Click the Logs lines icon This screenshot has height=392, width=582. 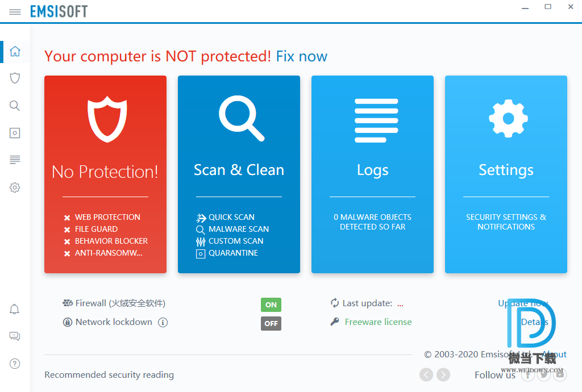[376, 120]
